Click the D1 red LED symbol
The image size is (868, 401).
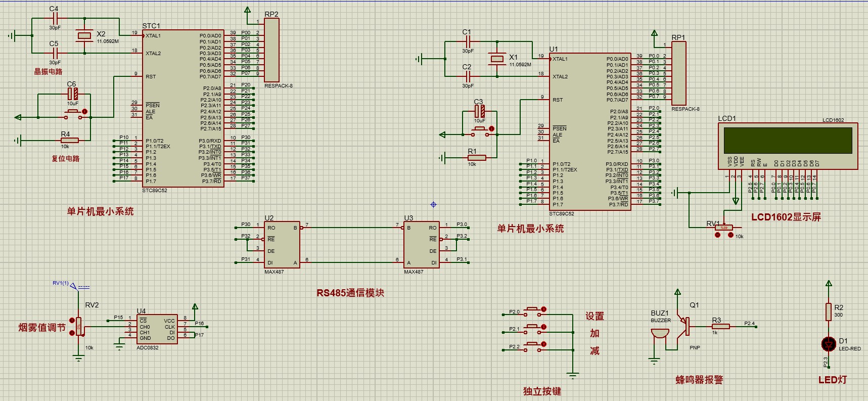pos(828,344)
